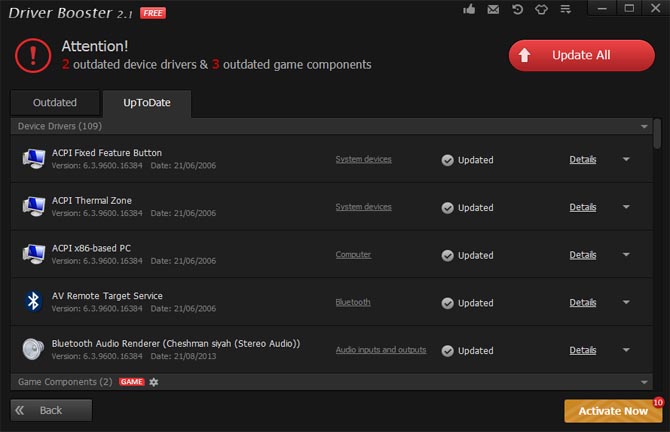Click the speaker icon for Bluetooth Audio Renderer
670x432 pixels.
(33, 350)
